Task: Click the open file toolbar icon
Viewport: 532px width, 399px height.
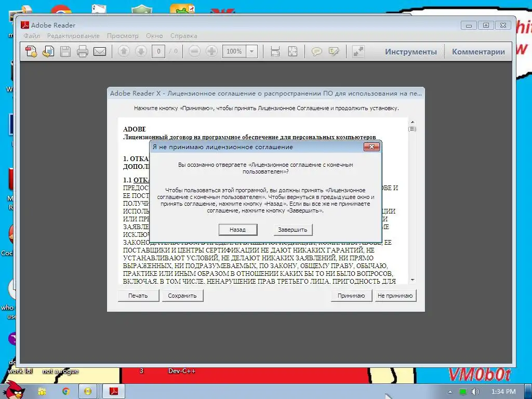Action: tap(48, 51)
